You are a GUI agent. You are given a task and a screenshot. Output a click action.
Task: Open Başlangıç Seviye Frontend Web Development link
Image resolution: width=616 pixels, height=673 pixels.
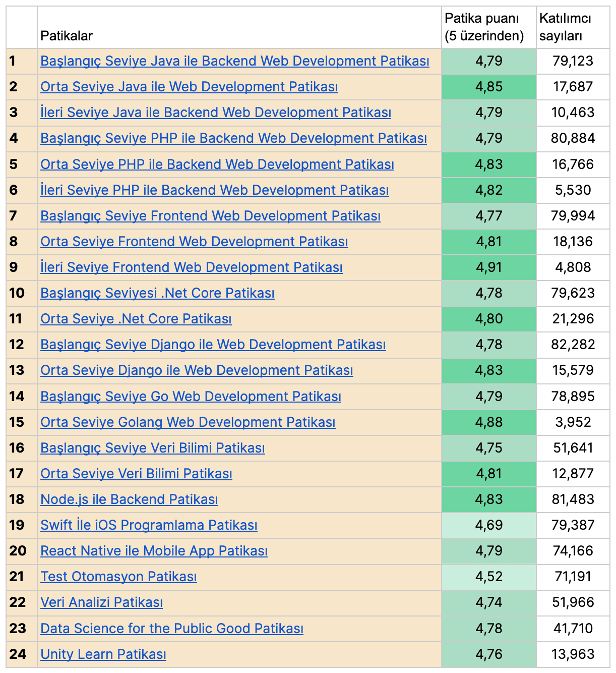click(210, 216)
